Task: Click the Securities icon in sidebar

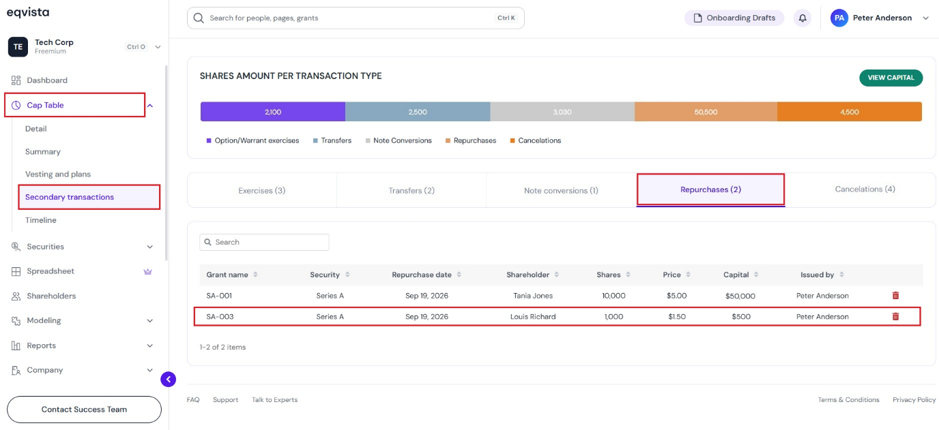Action: tap(16, 247)
